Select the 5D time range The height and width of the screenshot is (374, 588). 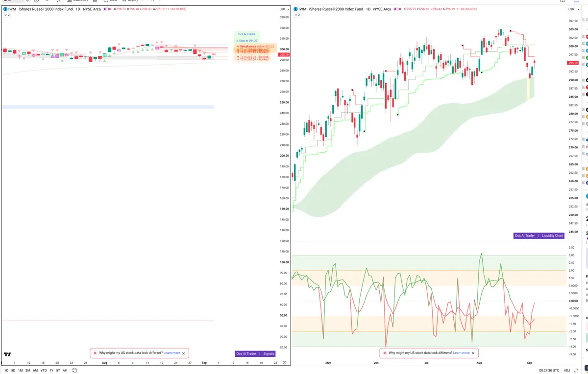13,371
